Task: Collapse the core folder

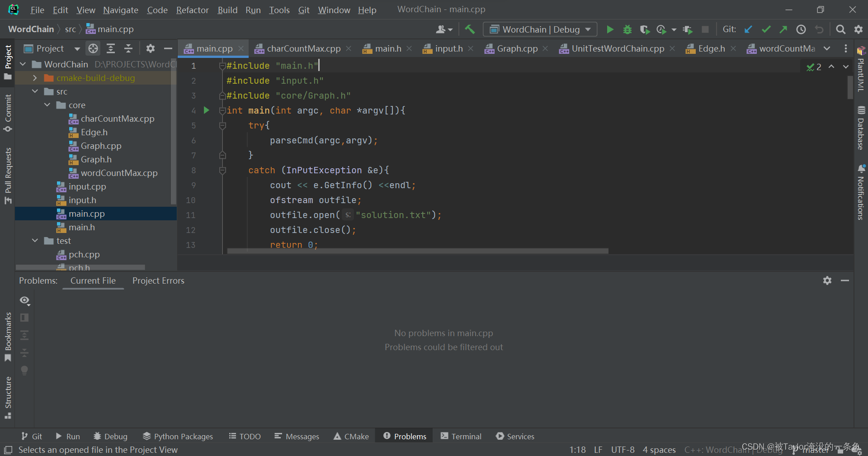Action: (47, 105)
